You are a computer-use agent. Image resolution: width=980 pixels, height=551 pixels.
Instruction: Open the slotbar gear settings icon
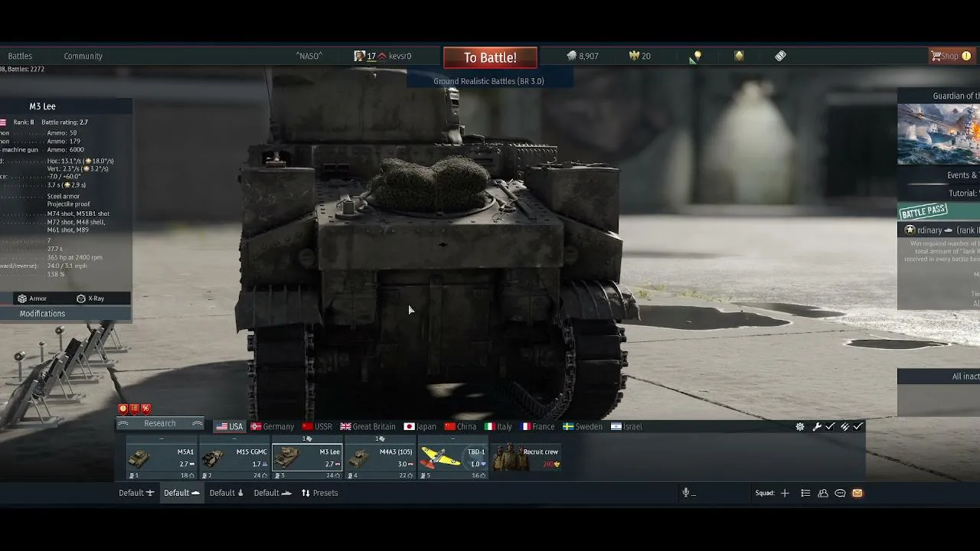point(800,426)
